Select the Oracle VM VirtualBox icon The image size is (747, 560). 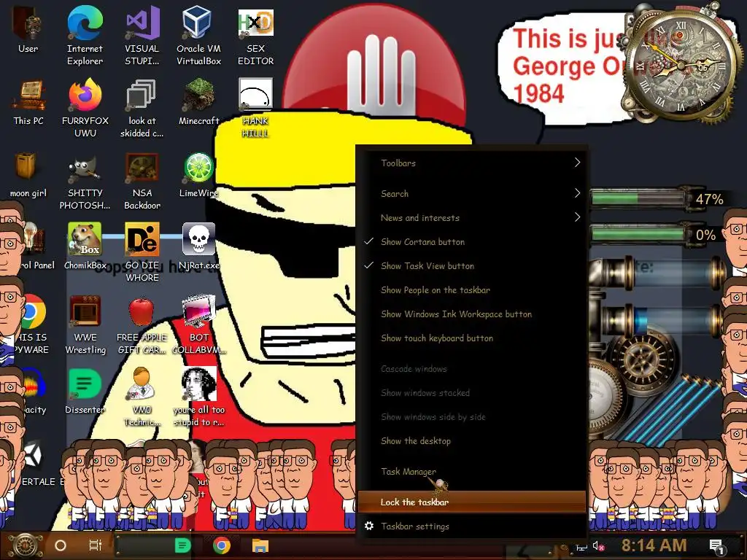(x=198, y=35)
